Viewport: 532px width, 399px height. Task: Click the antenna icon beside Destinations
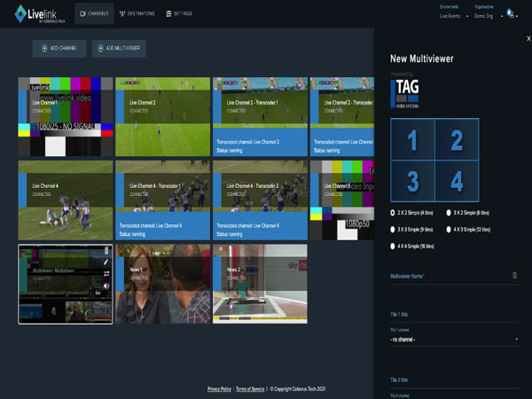122,13
